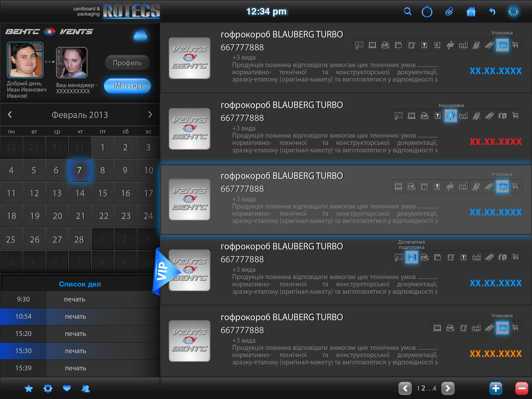Click T stage icon in second order

(437, 116)
